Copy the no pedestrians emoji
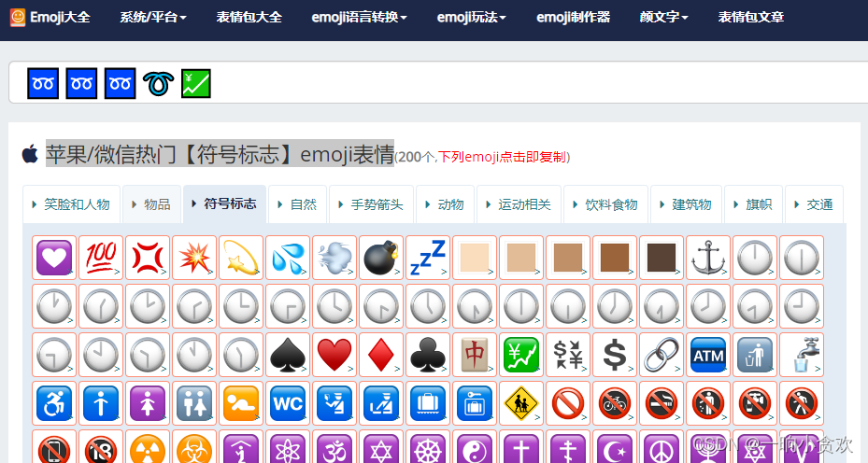868x463 pixels. [801, 403]
